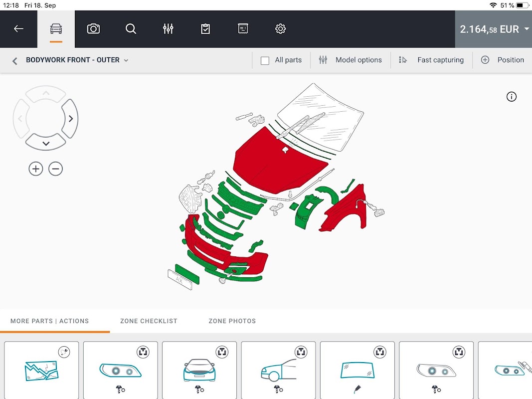Select the vehicle car tab icon

tap(56, 29)
